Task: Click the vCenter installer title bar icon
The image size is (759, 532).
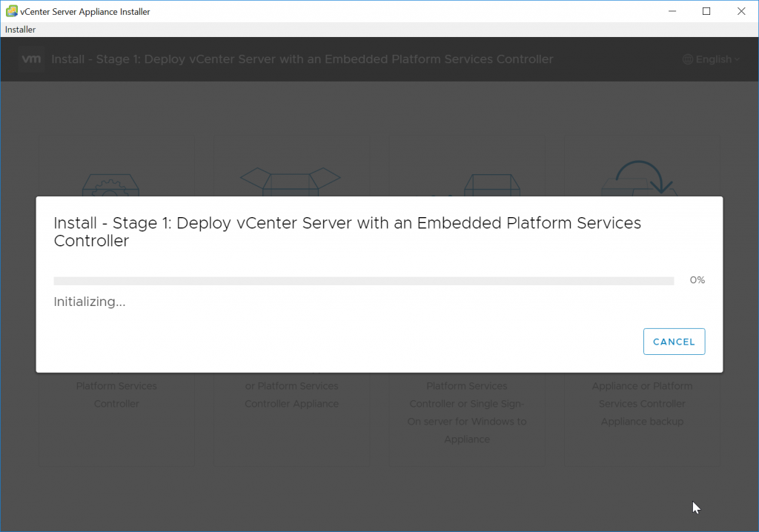Action: tap(11, 11)
